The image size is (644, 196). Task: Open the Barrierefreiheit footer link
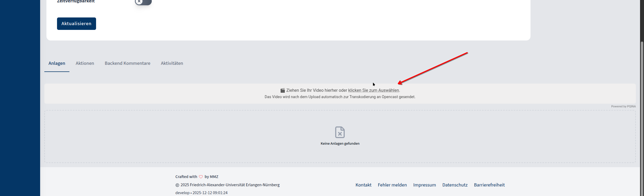[x=489, y=185]
